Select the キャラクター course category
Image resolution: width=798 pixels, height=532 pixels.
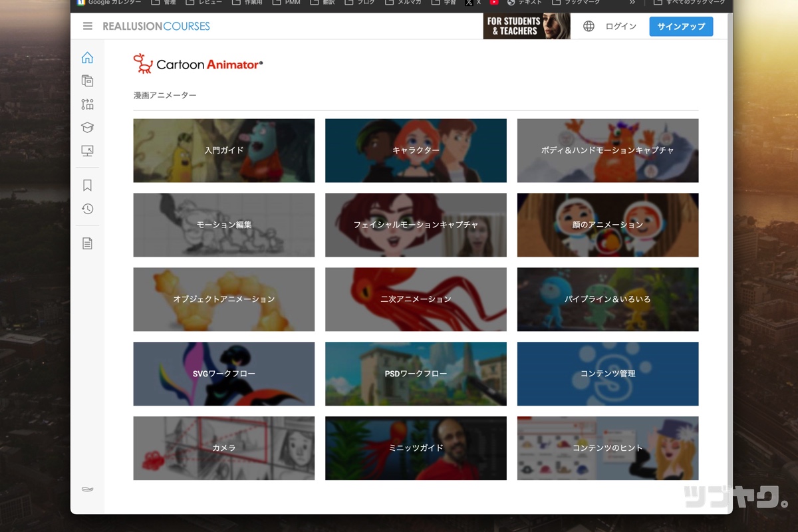pos(416,150)
